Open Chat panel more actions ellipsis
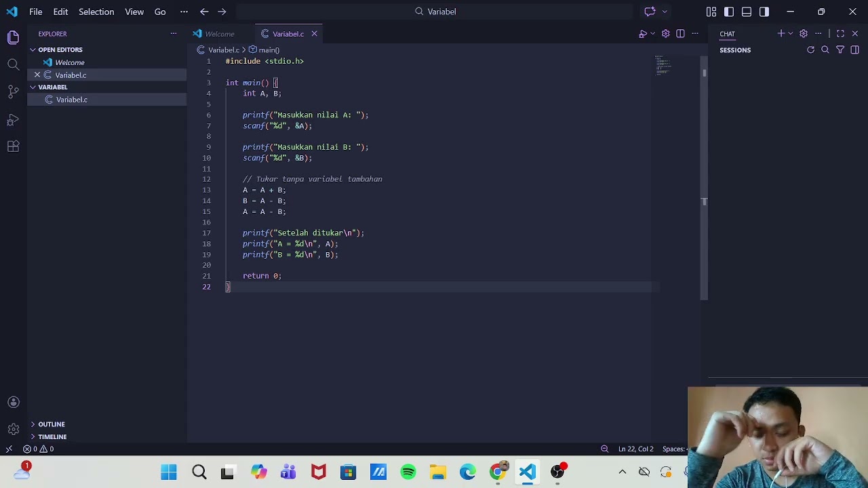868x488 pixels. (818, 34)
